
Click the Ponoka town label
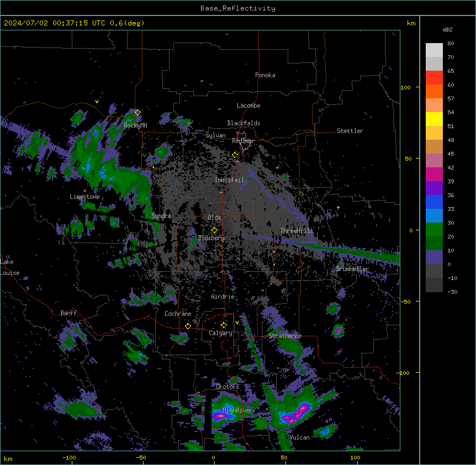265,75
